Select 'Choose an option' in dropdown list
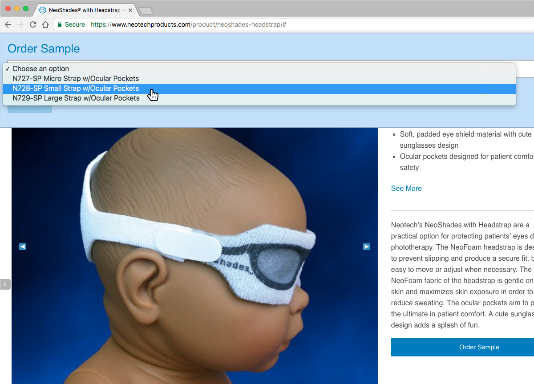 click(x=259, y=69)
